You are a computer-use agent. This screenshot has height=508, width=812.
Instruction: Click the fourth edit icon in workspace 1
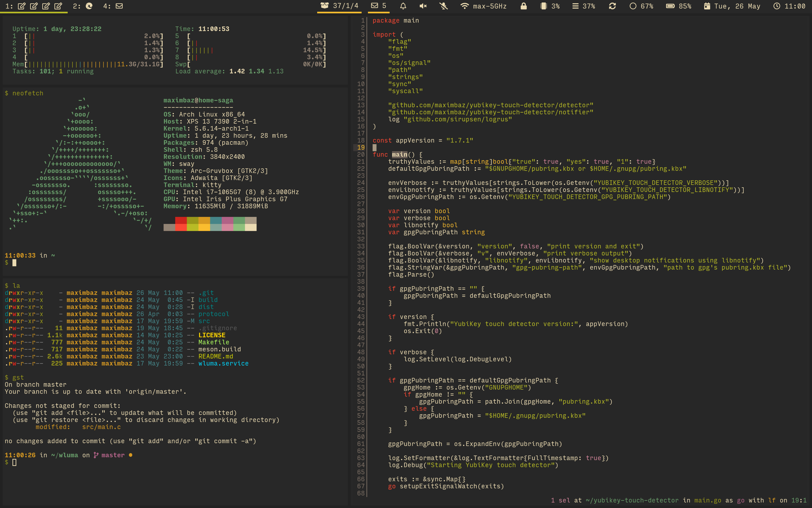click(x=58, y=6)
